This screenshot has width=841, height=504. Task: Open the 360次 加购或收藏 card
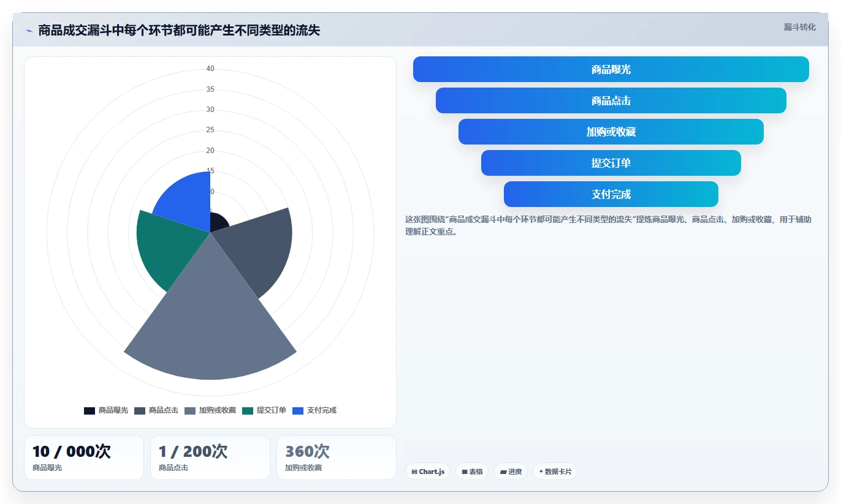coord(337,457)
